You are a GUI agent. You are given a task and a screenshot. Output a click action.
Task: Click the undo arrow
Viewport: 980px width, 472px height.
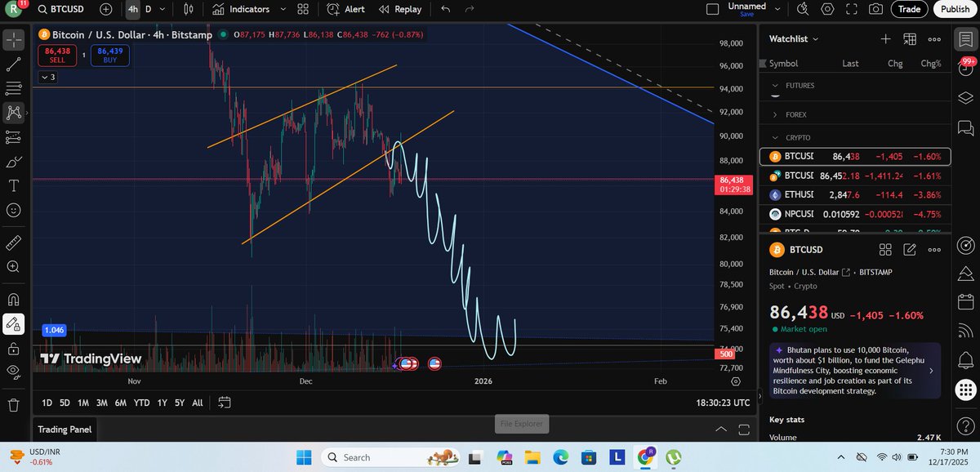click(x=445, y=9)
